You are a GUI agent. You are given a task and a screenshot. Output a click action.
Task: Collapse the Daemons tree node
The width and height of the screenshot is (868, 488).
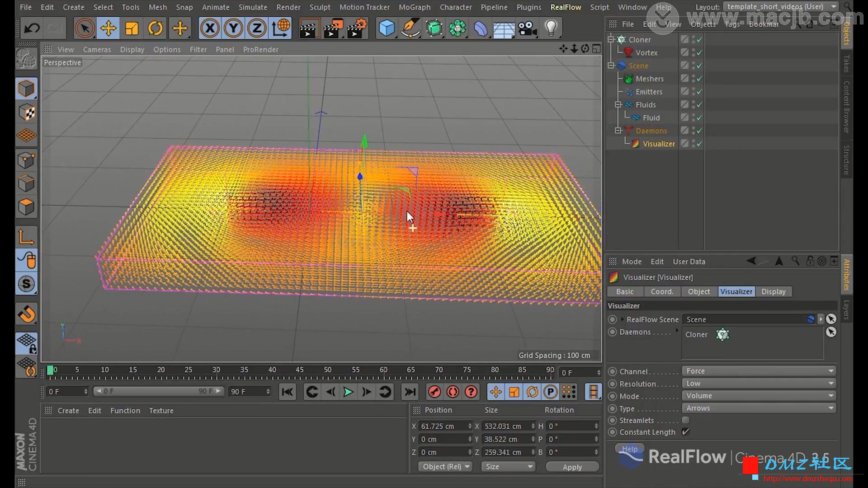(618, 131)
